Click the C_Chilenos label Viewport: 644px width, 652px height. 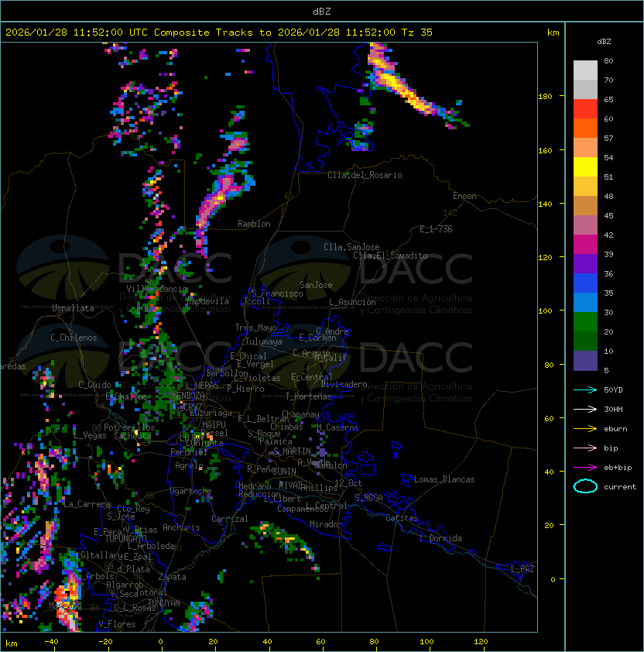tap(74, 338)
